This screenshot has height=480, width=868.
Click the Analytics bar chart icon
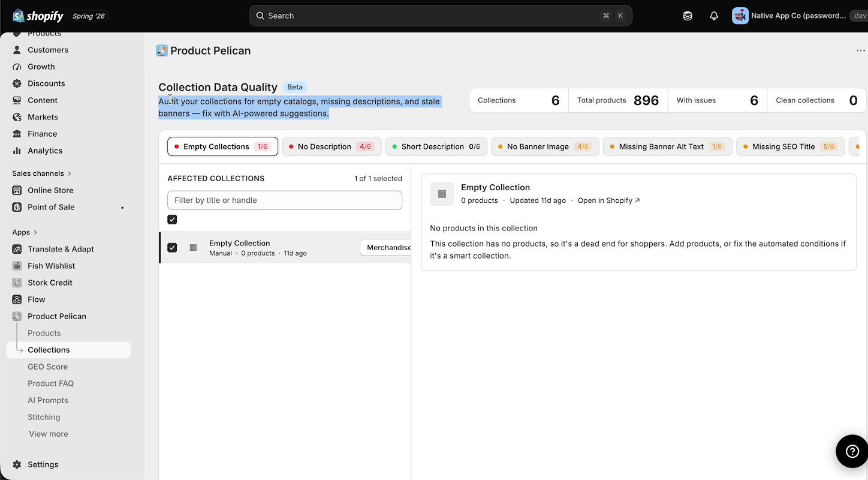coord(17,151)
